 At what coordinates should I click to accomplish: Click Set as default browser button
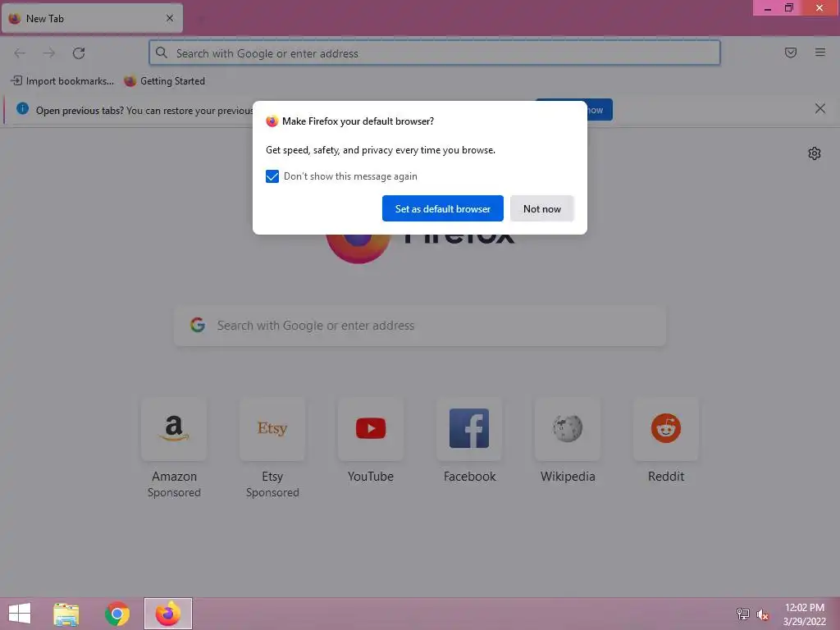click(442, 208)
